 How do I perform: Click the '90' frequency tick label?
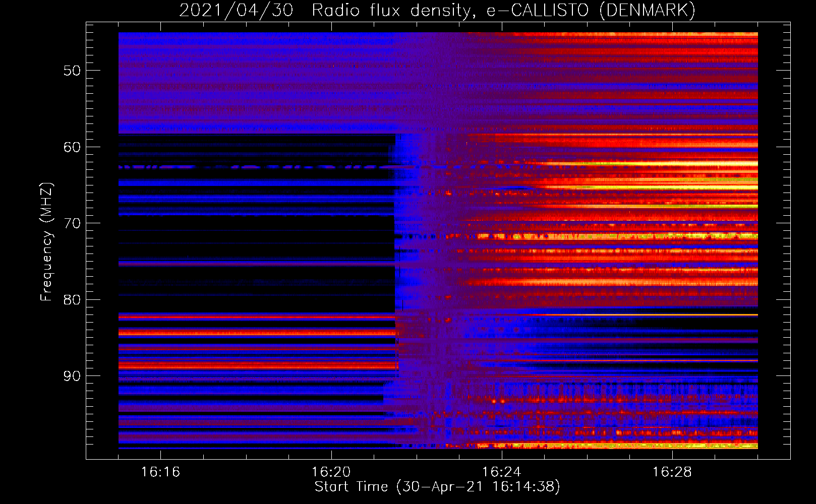click(x=72, y=376)
